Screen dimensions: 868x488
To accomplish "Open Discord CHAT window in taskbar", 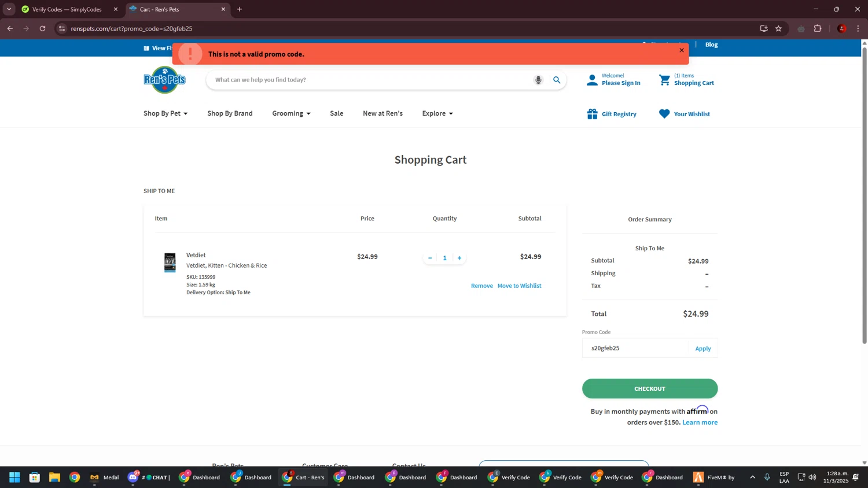I will coord(149,477).
